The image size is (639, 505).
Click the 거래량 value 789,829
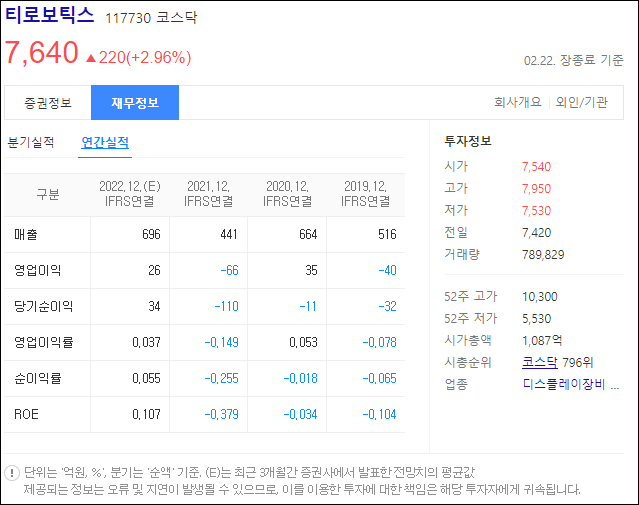[x=543, y=255]
